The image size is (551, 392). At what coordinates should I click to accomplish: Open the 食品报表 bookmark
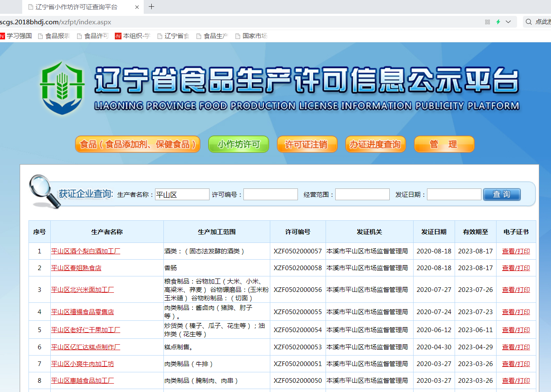pyautogui.click(x=54, y=36)
